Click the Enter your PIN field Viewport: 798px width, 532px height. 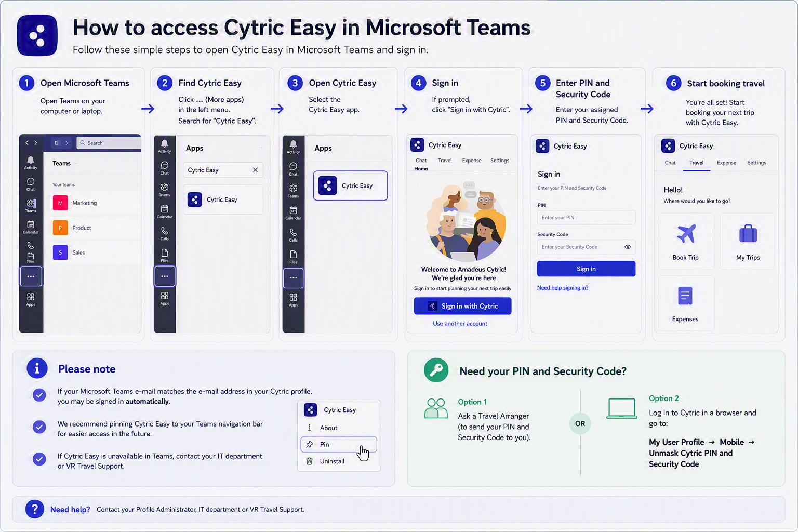point(586,218)
